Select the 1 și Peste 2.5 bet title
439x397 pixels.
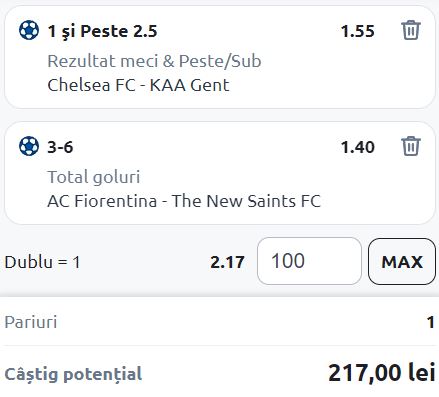point(102,31)
